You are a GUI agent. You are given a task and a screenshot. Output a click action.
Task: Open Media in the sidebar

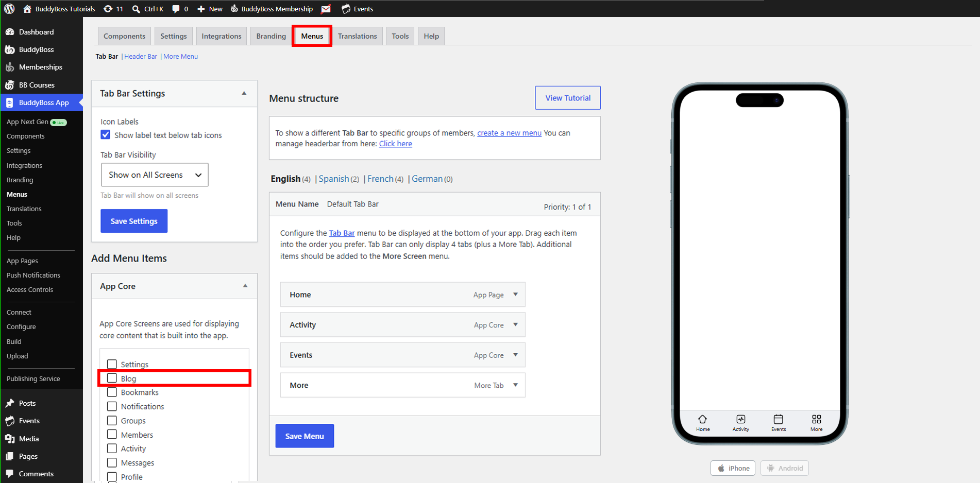29,439
